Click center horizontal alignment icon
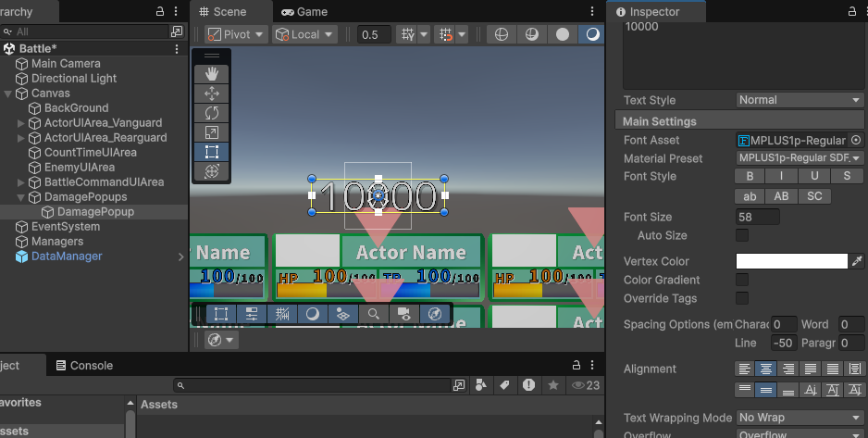The image size is (868, 438). pos(768,369)
